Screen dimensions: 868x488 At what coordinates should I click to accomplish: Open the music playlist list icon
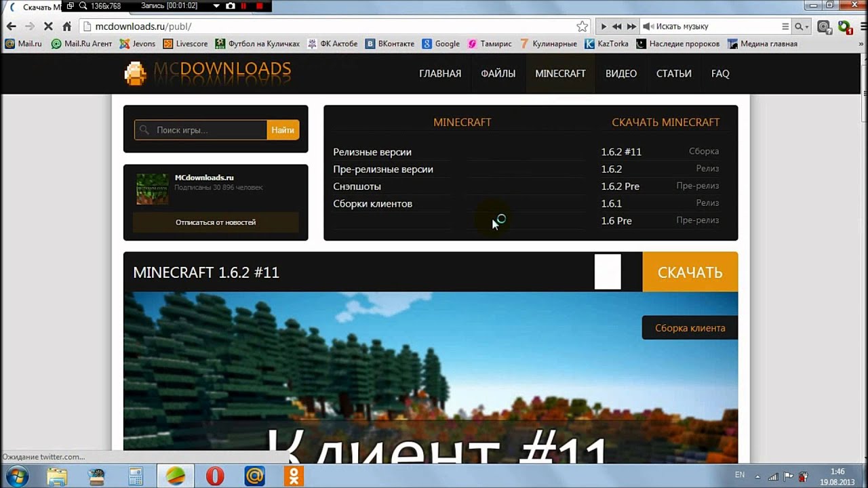pyautogui.click(x=785, y=26)
